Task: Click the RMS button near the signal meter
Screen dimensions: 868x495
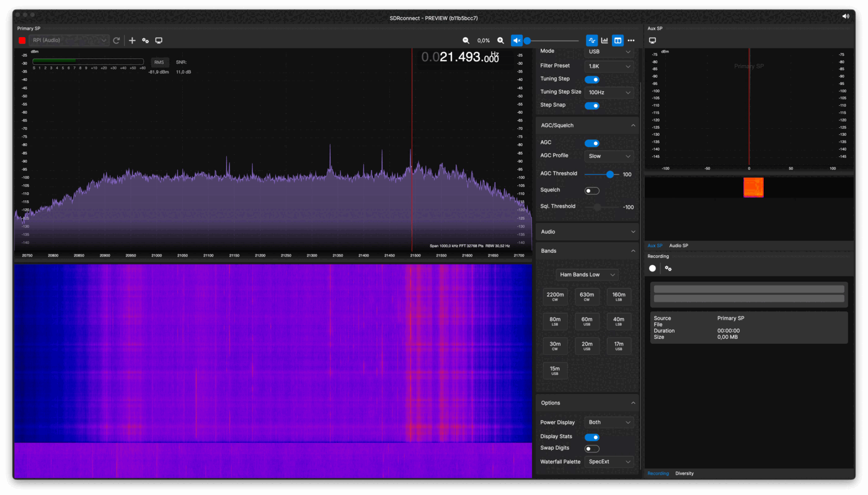Action: click(159, 63)
